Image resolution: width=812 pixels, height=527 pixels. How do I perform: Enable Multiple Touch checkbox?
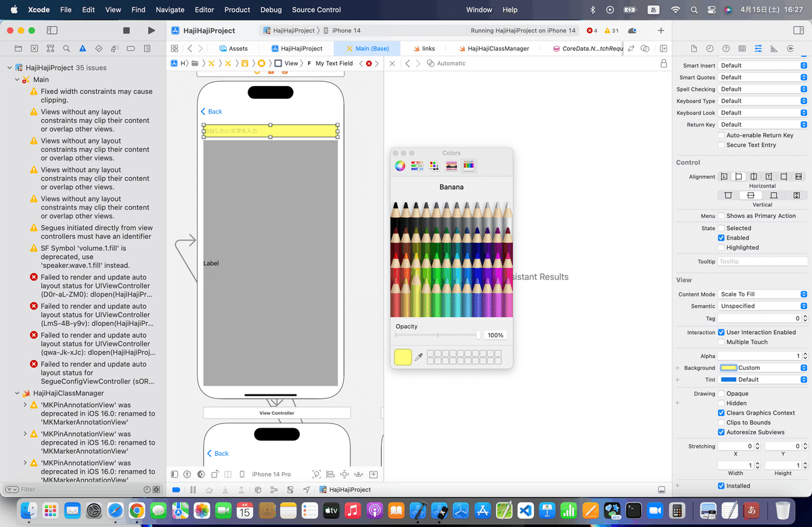click(721, 342)
